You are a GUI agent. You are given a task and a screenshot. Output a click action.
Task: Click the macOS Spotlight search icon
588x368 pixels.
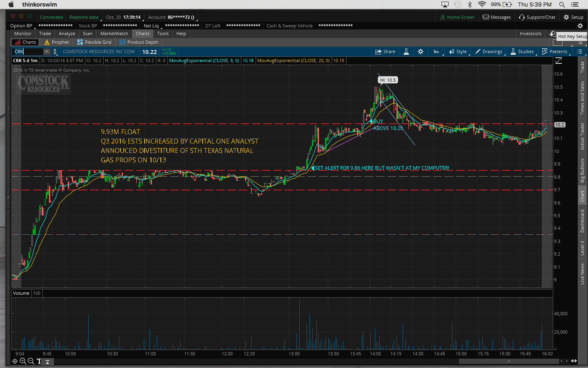(562, 4)
